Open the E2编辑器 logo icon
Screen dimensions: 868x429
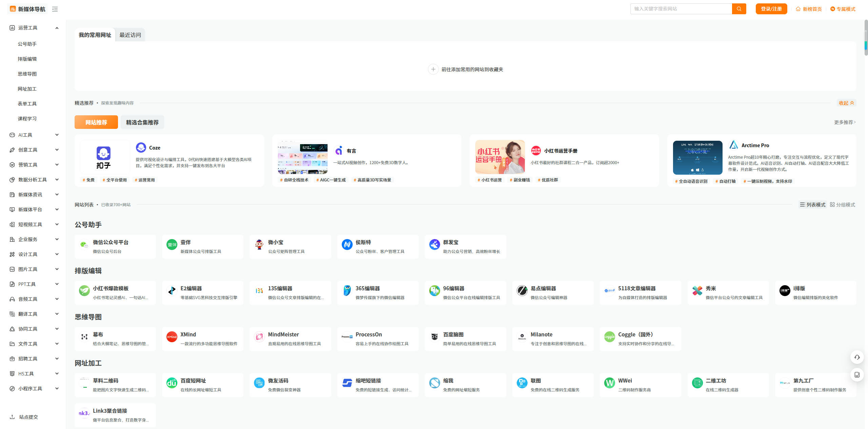tap(172, 291)
